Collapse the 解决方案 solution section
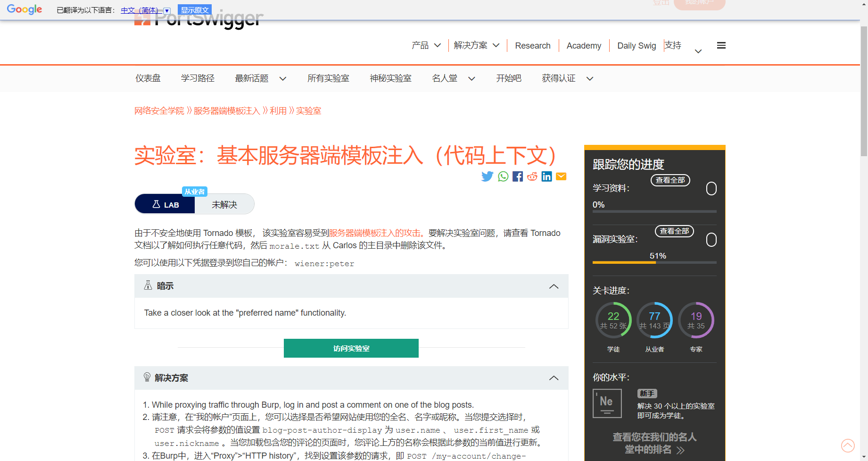Viewport: 868px width, 461px height. coord(554,378)
